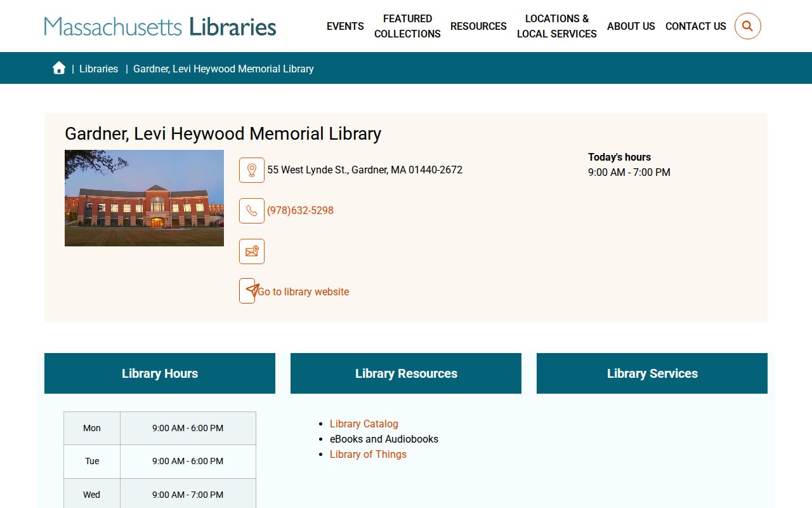812x508 pixels.
Task: Open the Resources menu
Action: click(478, 26)
